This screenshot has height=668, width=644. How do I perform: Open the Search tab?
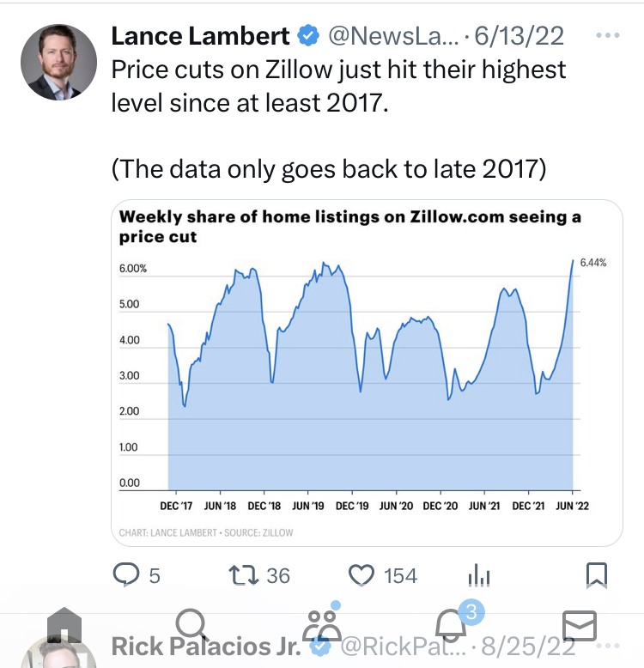click(x=192, y=627)
